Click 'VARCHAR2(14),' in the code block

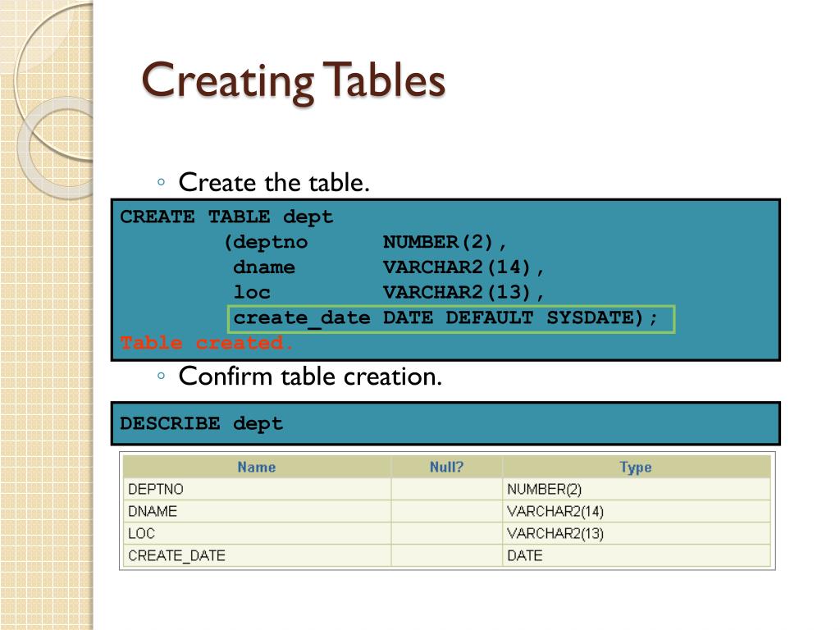pos(463,267)
